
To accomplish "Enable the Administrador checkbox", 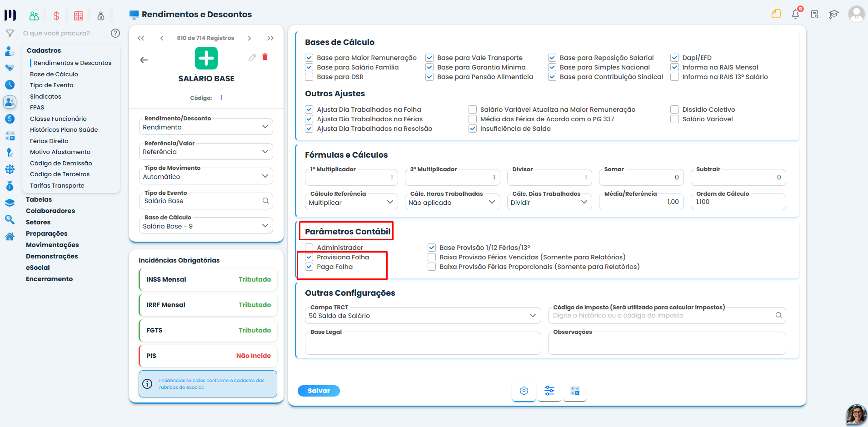I will (309, 248).
